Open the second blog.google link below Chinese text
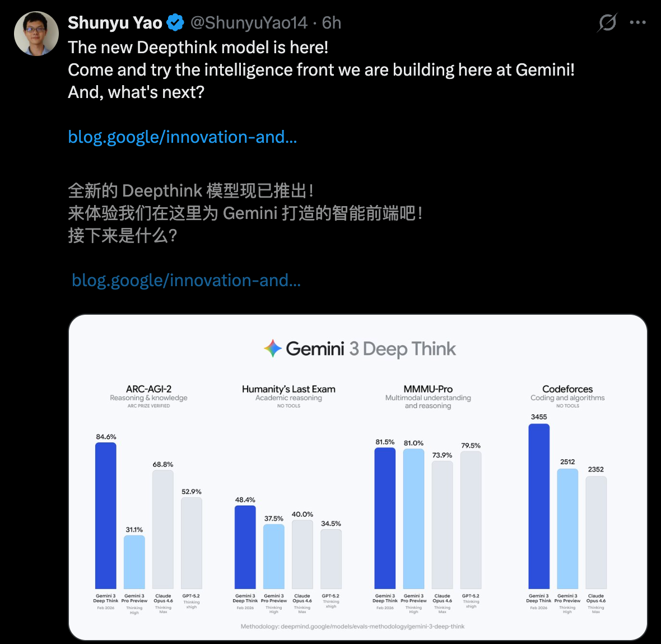The width and height of the screenshot is (661, 644). pos(187,280)
